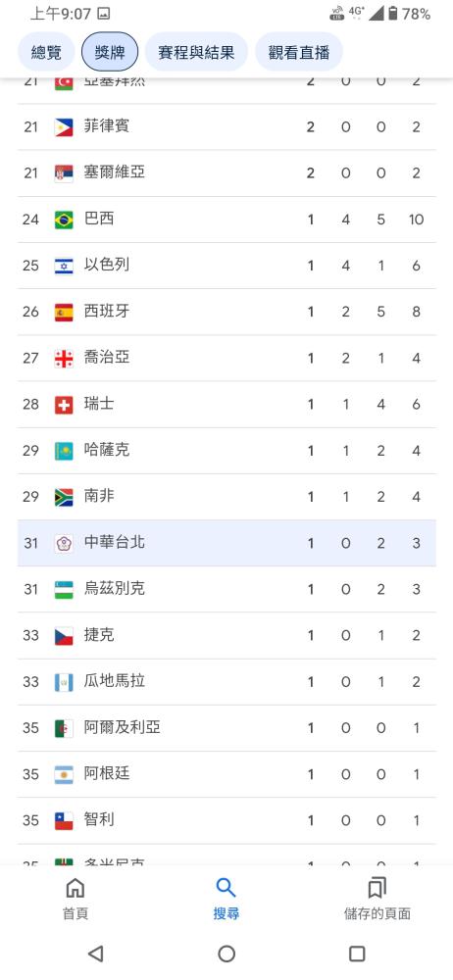
Task: Tap the Czech 捷克 flag icon
Action: [64, 636]
